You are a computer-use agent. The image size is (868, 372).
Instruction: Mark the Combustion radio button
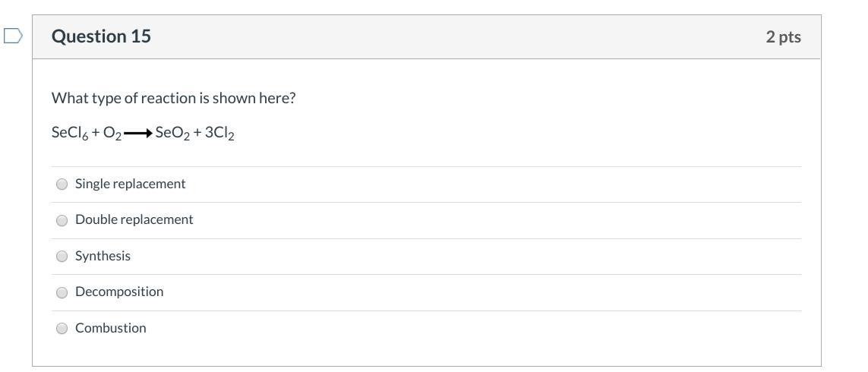click(62, 328)
